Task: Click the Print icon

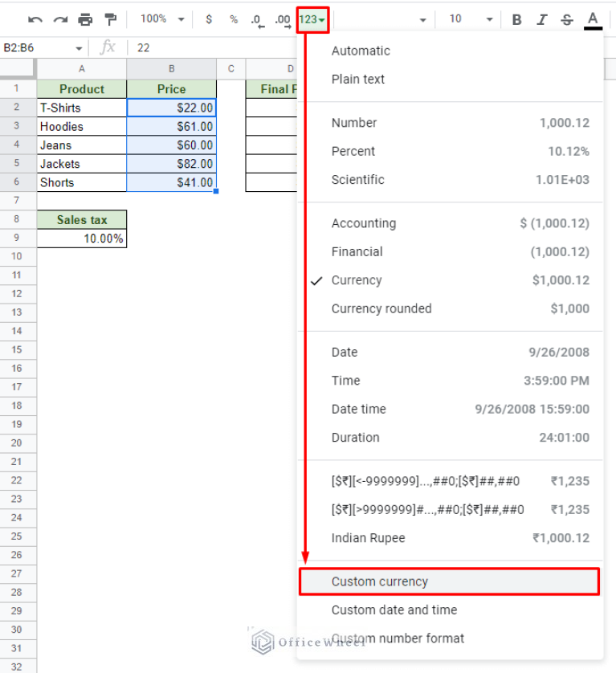Action: [x=85, y=19]
